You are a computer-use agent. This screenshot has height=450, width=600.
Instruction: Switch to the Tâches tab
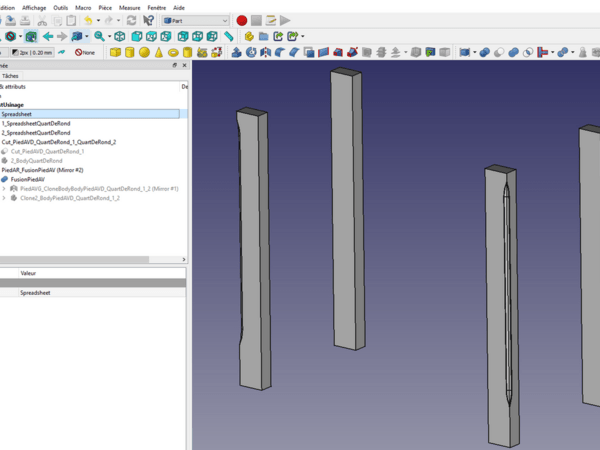[x=10, y=75]
